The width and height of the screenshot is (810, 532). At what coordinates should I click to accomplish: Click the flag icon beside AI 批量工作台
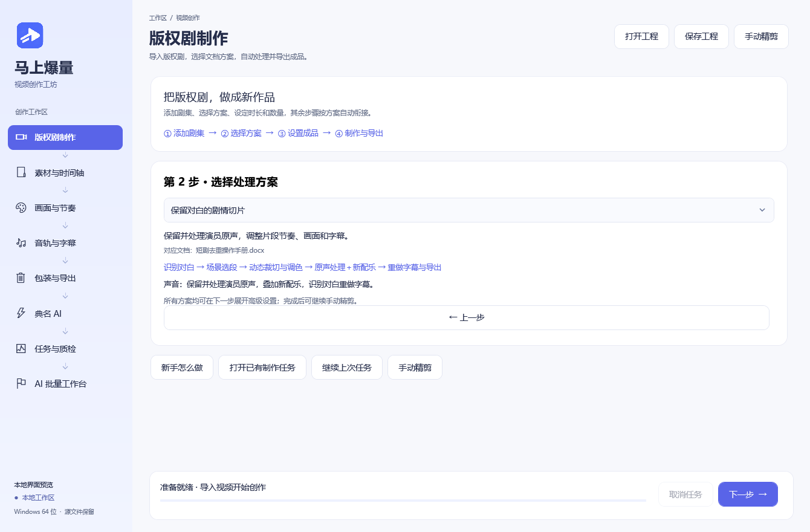(21, 383)
